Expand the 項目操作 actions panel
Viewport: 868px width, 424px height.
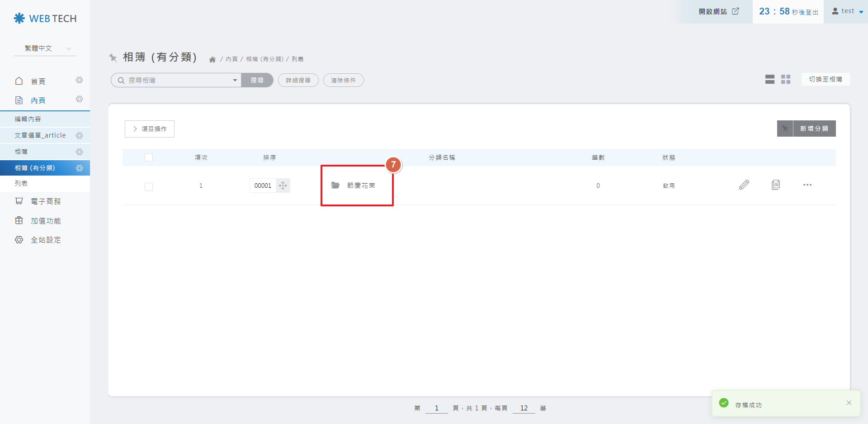(150, 129)
